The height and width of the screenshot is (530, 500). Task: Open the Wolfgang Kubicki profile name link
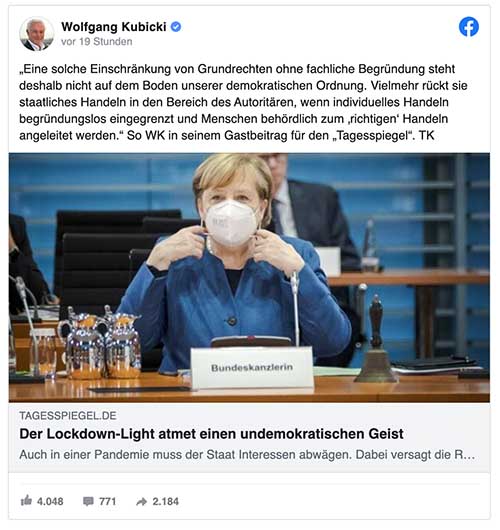point(114,27)
